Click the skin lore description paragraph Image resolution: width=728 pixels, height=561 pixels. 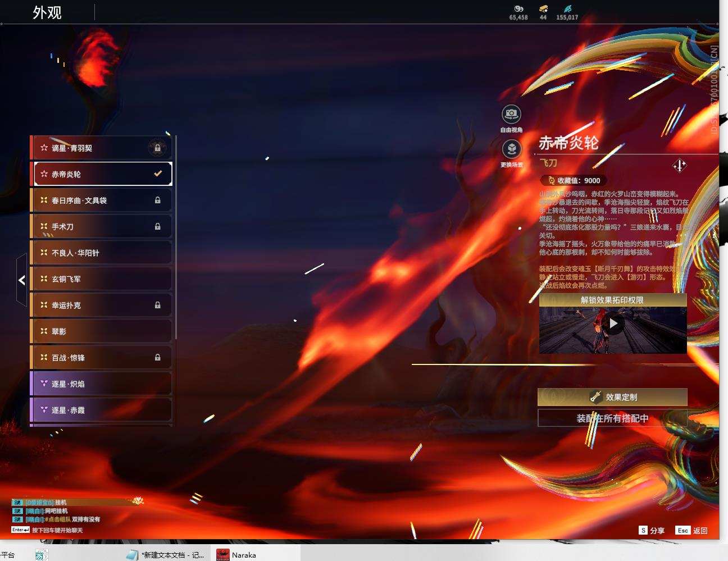615,223
